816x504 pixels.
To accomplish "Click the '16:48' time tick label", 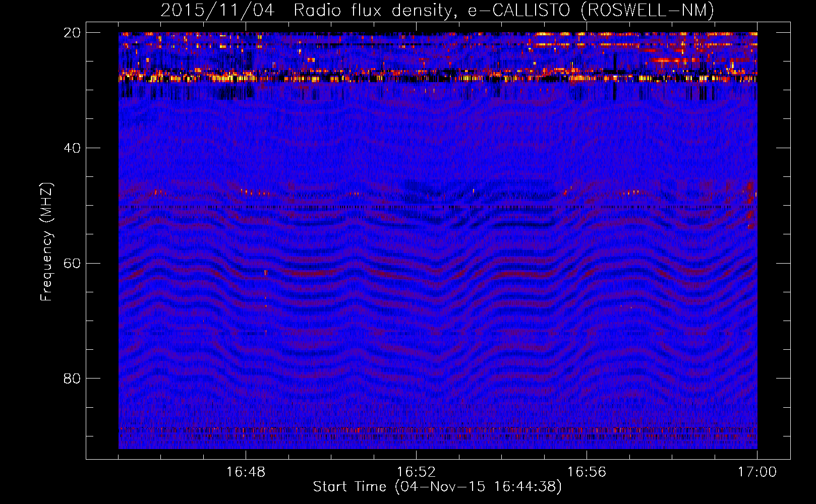I will (x=246, y=472).
